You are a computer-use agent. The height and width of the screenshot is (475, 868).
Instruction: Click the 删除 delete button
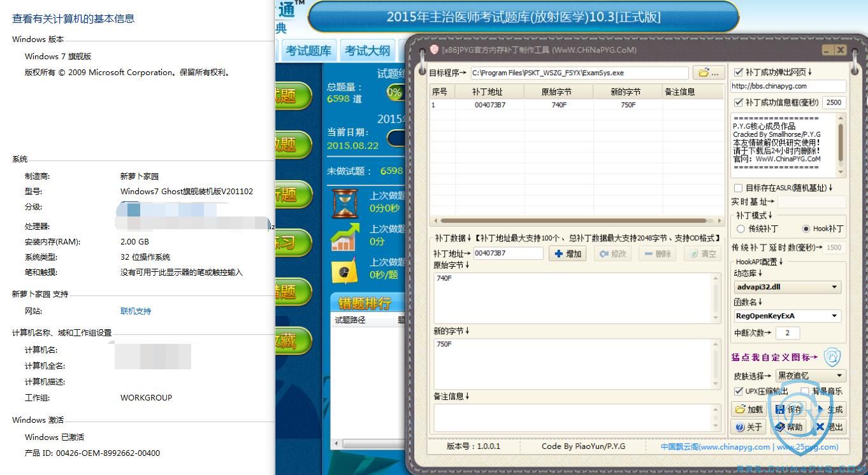(x=658, y=253)
